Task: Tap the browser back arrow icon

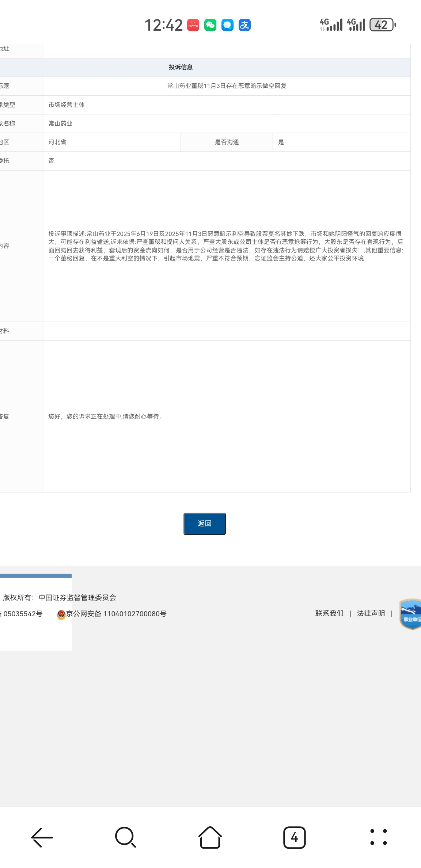Action: pyautogui.click(x=42, y=837)
